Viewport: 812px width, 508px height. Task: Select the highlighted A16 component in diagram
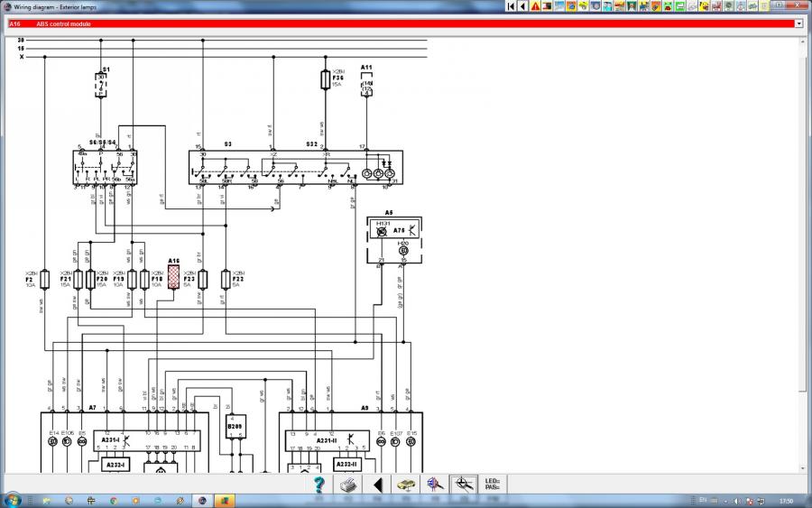[173, 278]
